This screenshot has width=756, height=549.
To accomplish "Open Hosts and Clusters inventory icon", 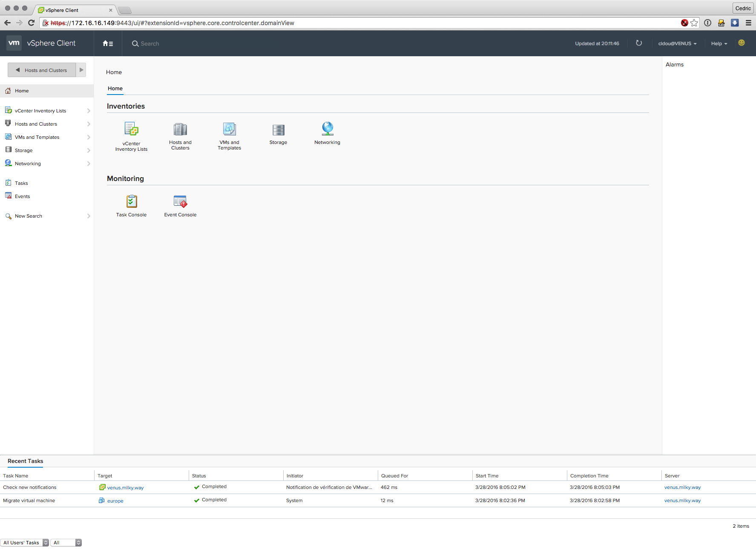I will tap(180, 129).
